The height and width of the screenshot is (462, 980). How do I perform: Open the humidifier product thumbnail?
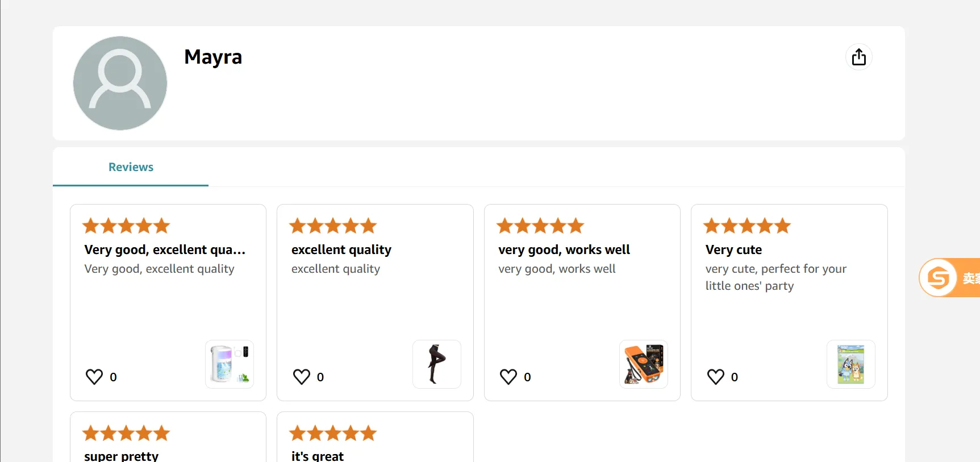(x=230, y=364)
